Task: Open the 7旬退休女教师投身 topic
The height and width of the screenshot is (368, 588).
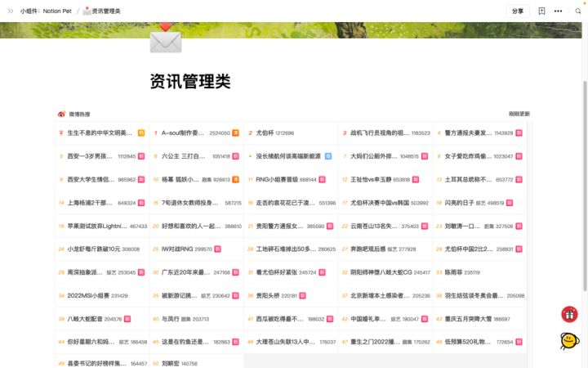Action: click(x=189, y=203)
